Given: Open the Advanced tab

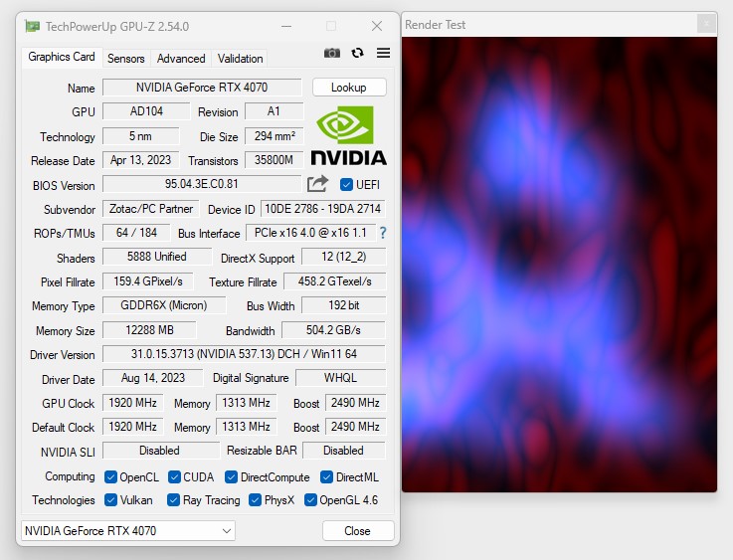Looking at the screenshot, I should (x=181, y=59).
